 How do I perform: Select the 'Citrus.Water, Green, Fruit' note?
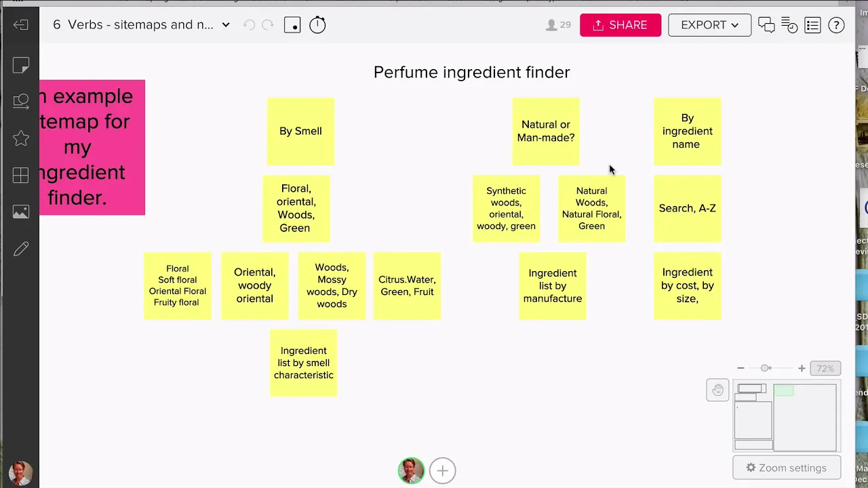click(407, 285)
